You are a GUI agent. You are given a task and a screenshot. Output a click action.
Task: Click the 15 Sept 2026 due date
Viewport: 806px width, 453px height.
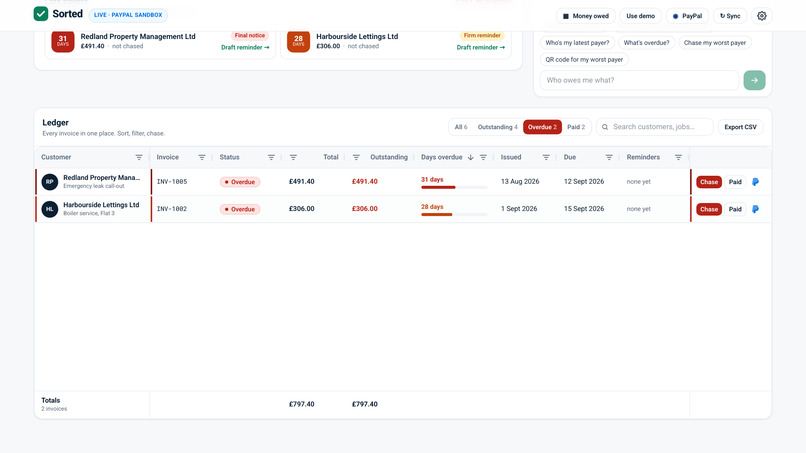584,209
